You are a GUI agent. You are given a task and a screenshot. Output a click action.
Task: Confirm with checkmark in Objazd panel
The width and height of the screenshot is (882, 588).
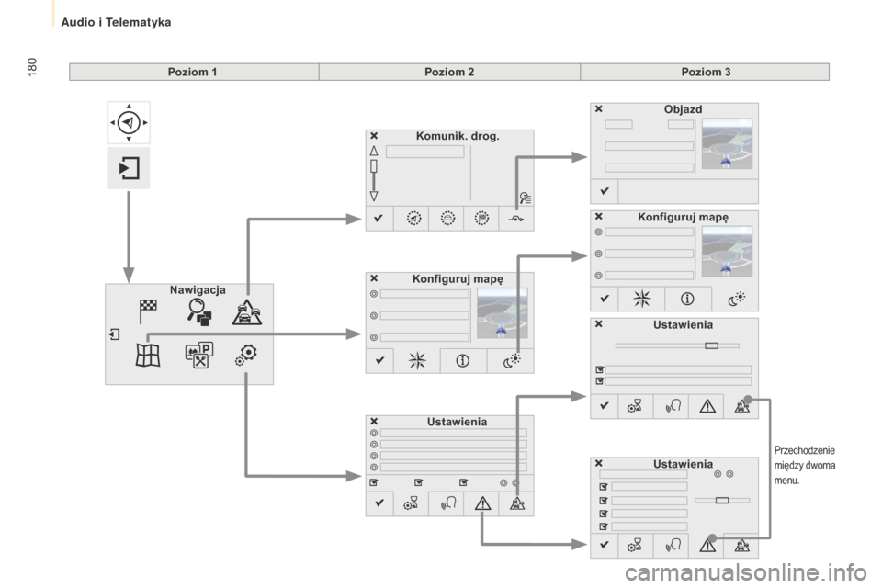click(605, 191)
